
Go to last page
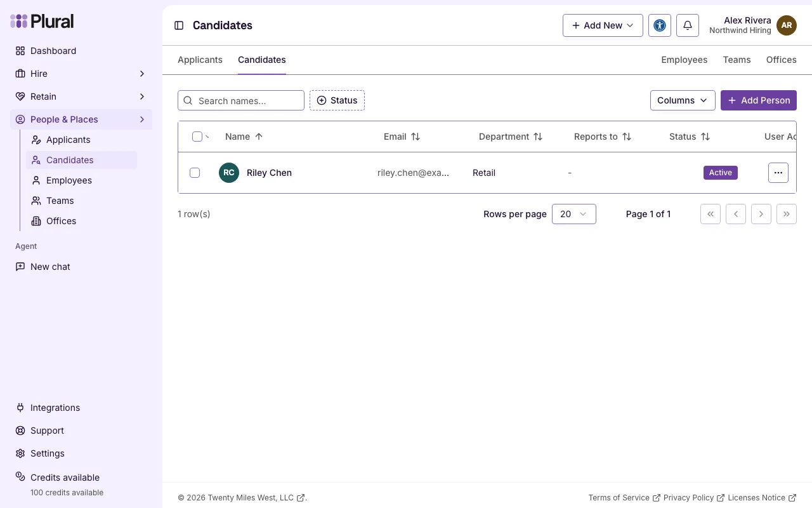click(x=787, y=214)
